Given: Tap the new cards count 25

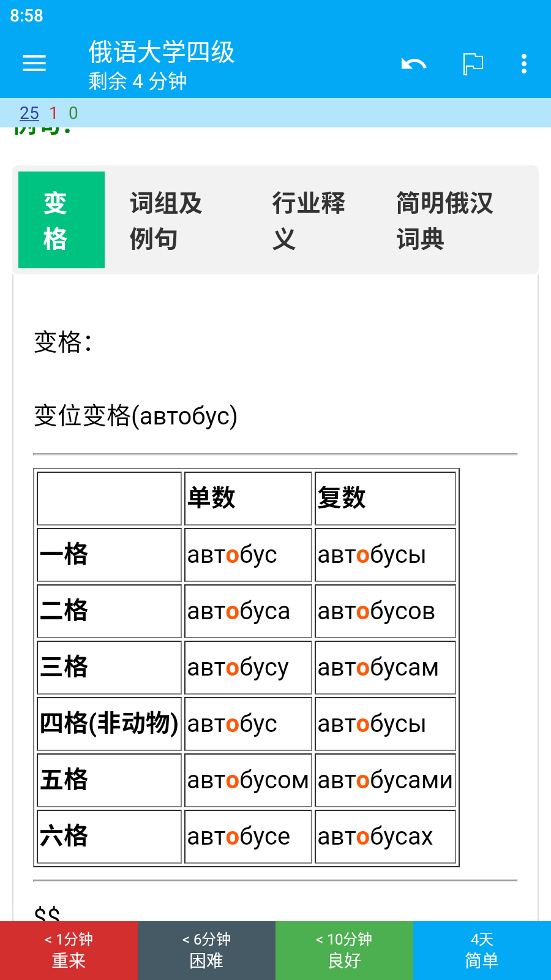Looking at the screenshot, I should tap(29, 113).
